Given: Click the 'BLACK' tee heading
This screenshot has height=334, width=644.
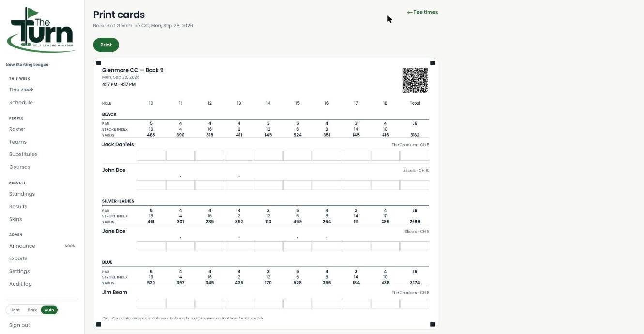Looking at the screenshot, I should click(109, 114).
